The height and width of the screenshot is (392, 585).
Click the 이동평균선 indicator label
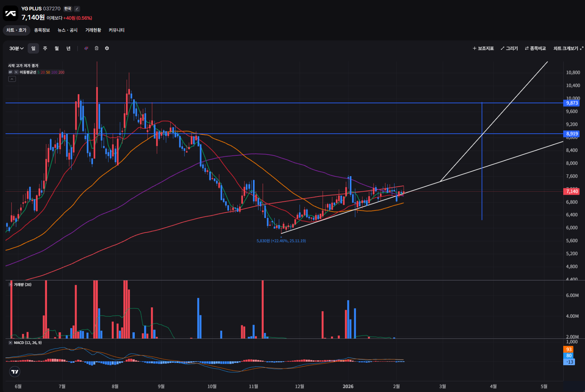click(x=28, y=72)
